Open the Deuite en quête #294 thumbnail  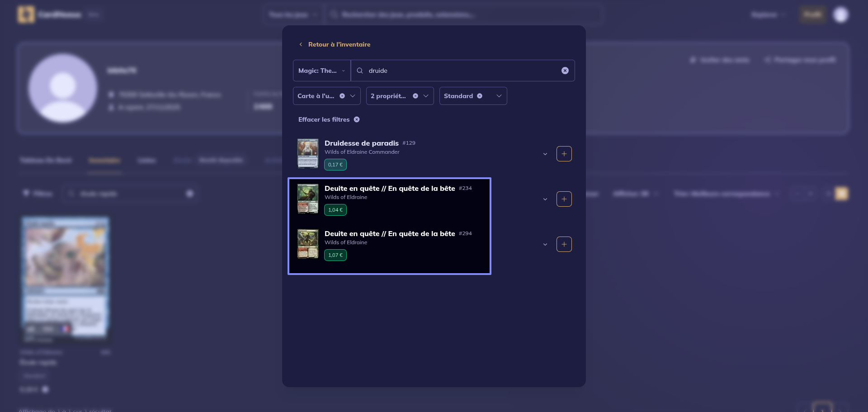(307, 244)
